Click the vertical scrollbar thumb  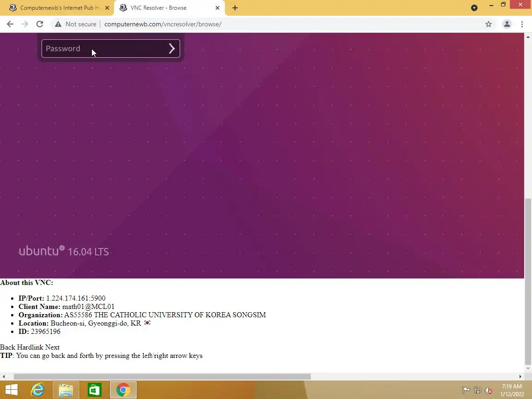pos(528,281)
